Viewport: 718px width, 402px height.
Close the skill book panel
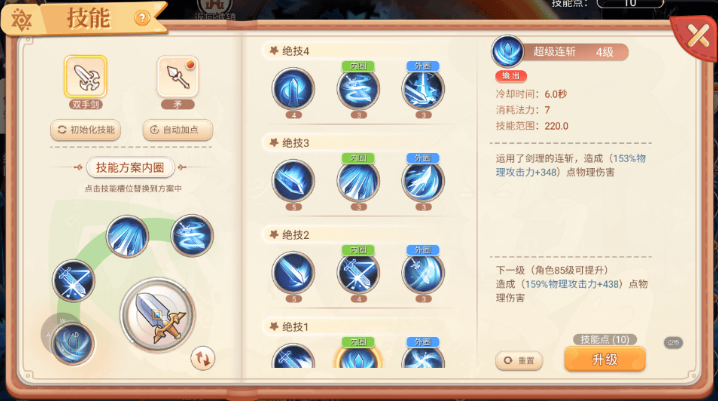(x=698, y=36)
